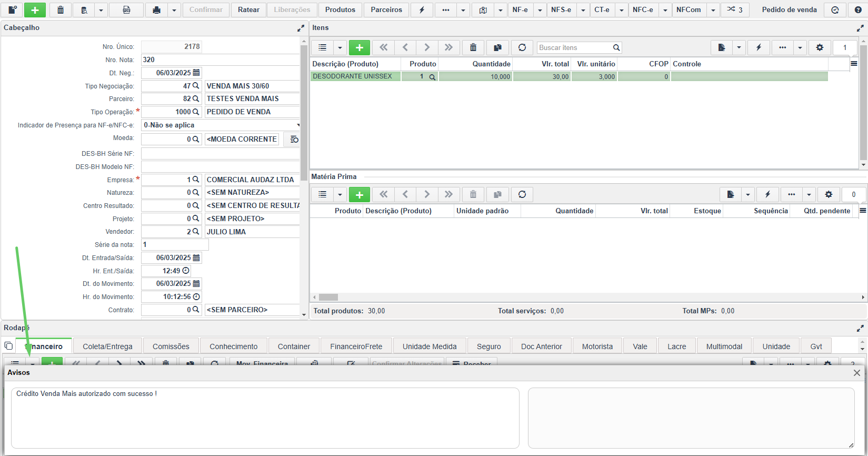Refresh the Itens grid
The height and width of the screenshot is (456, 868).
[522, 47]
